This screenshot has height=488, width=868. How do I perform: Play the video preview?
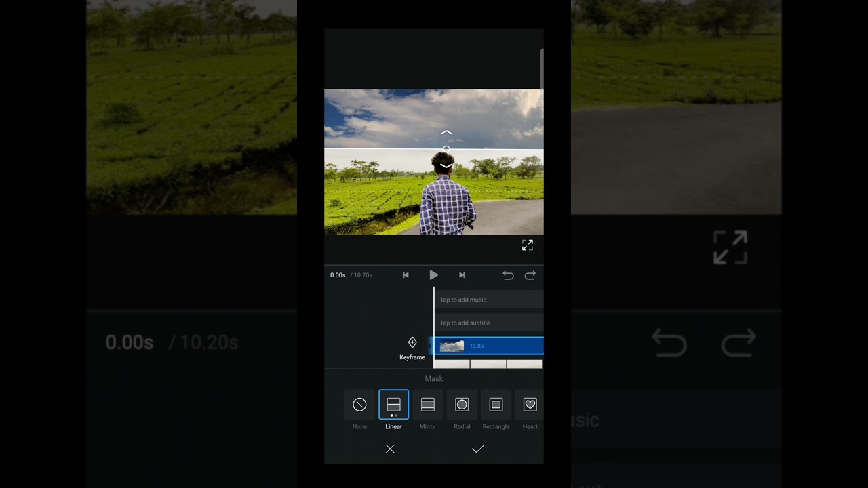[433, 274]
